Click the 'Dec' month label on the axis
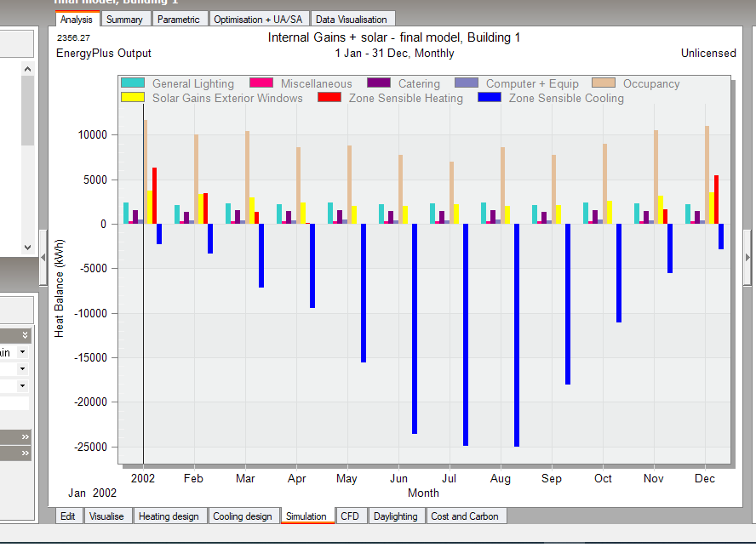 point(704,478)
